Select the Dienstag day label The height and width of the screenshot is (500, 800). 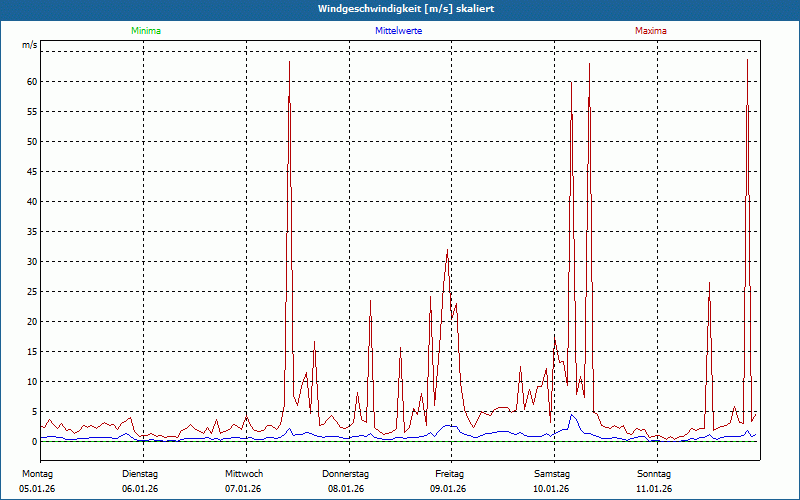[x=140, y=473]
